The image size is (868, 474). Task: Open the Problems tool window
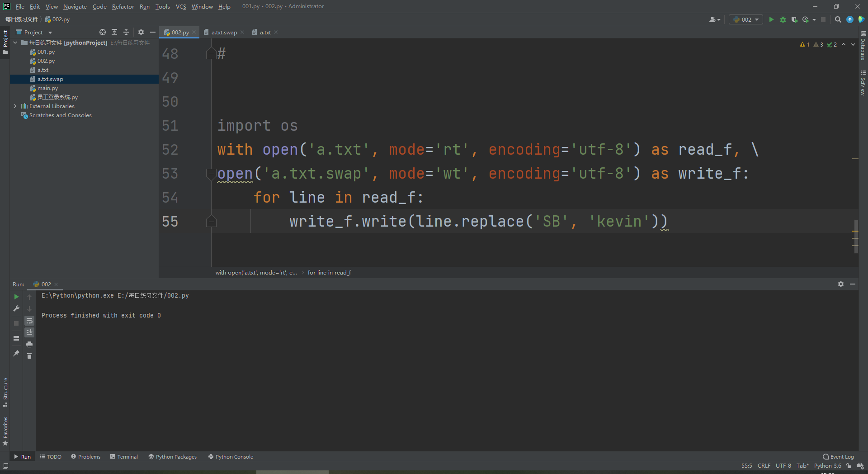(86, 457)
